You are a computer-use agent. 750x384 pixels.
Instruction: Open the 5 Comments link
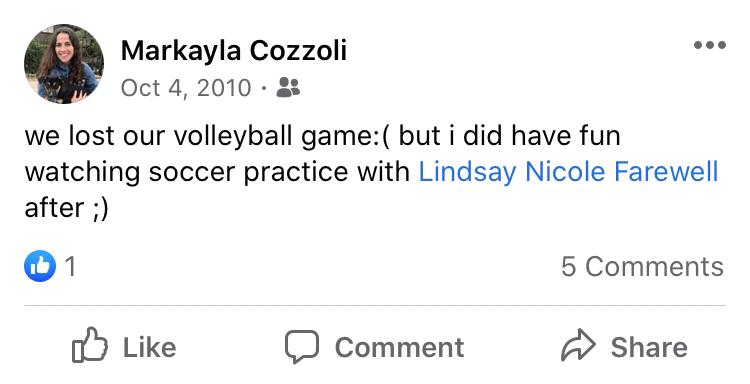(642, 266)
